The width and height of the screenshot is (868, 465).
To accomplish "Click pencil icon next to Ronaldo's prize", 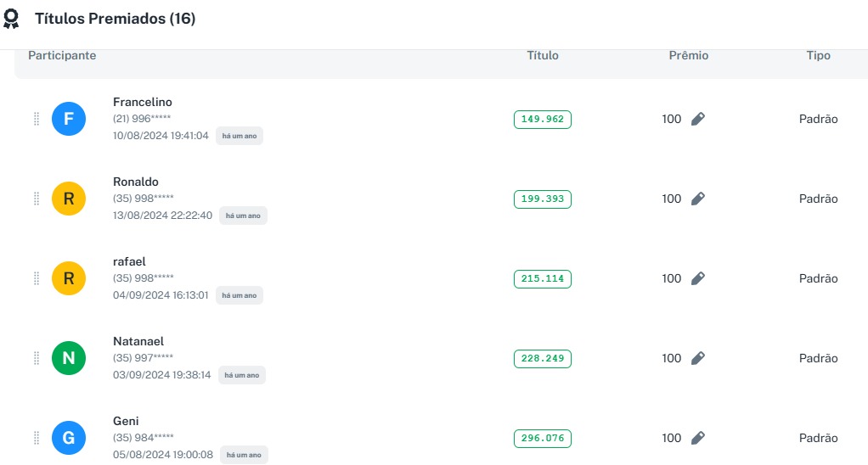I will tap(697, 199).
